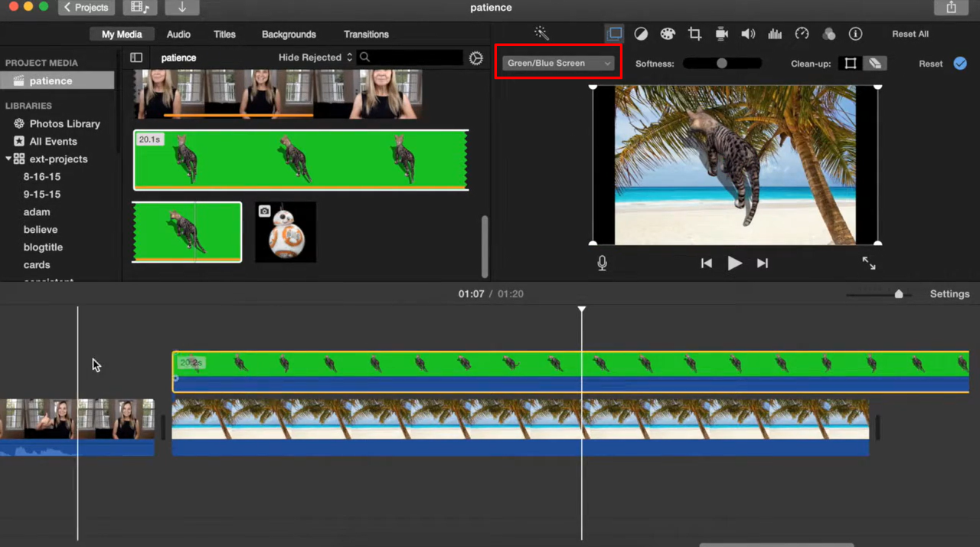Click the media search field
980x547 pixels.
click(410, 57)
